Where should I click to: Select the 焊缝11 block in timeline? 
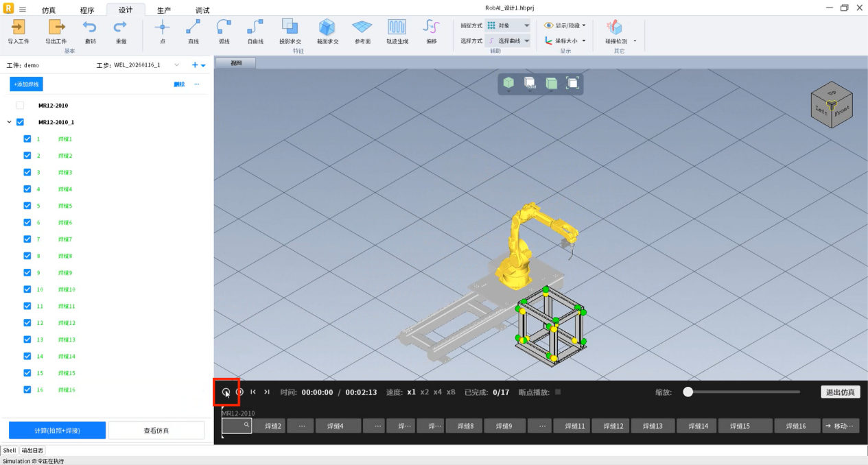[571, 426]
